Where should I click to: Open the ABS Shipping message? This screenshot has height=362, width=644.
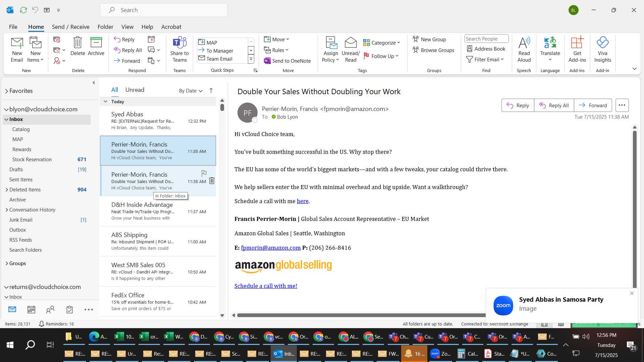158,241
